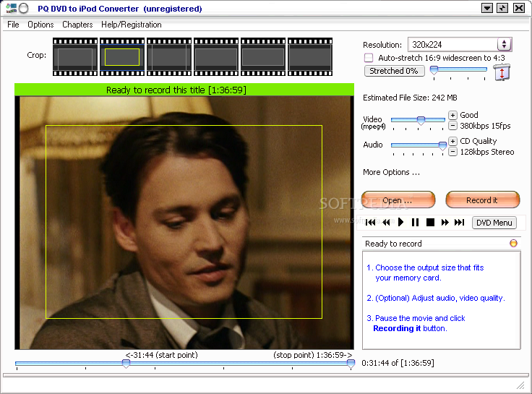Click the 380kbps 15fps label
Screen dimensions: 532x394
click(485, 126)
